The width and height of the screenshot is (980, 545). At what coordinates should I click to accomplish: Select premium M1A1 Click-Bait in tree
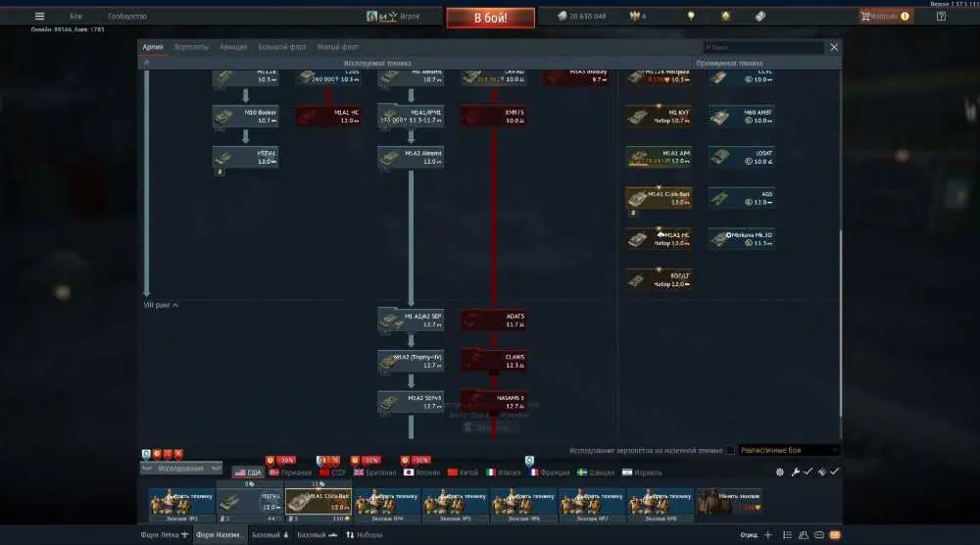click(659, 198)
